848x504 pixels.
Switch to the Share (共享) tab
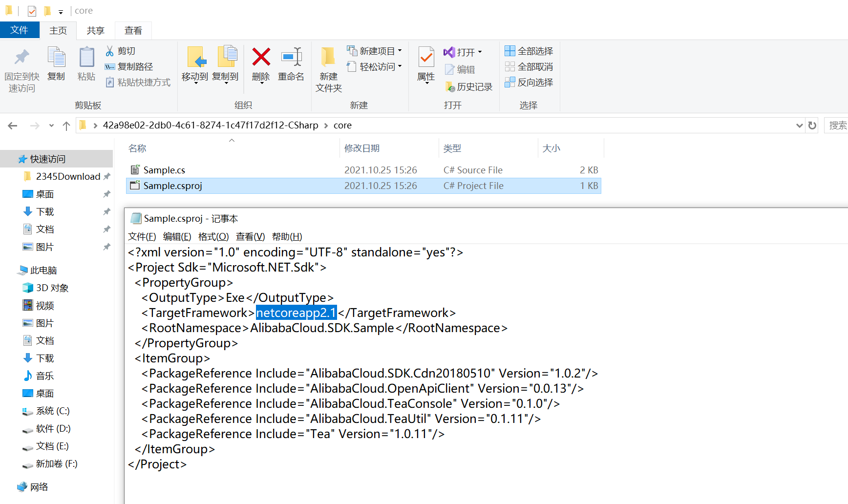tap(96, 30)
